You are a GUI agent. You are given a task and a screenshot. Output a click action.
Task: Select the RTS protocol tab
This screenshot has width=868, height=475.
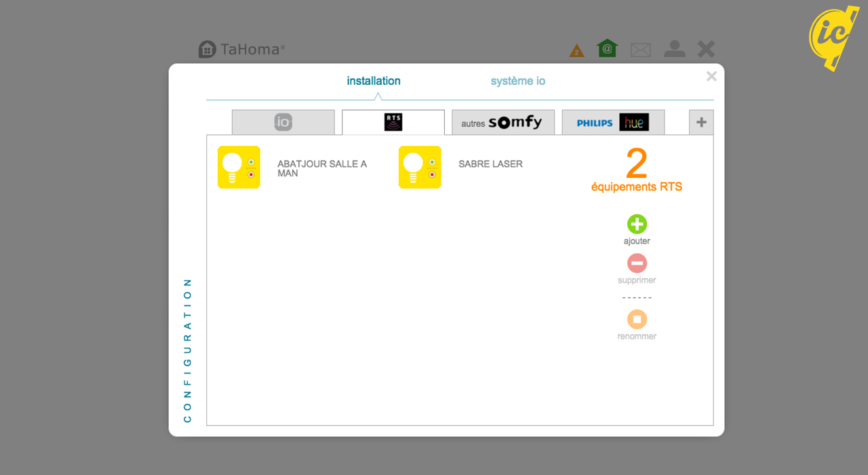coord(393,122)
